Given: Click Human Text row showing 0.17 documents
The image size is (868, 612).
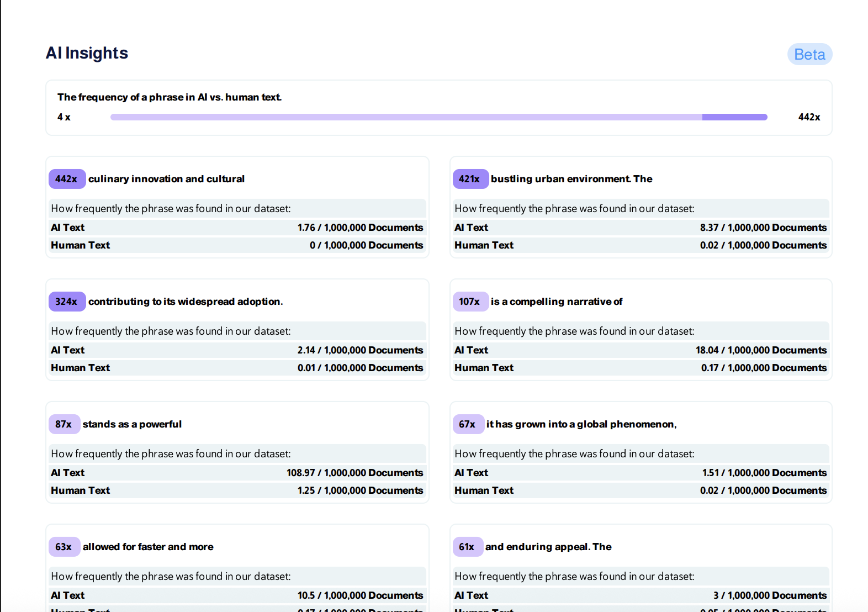Looking at the screenshot, I should [x=641, y=368].
